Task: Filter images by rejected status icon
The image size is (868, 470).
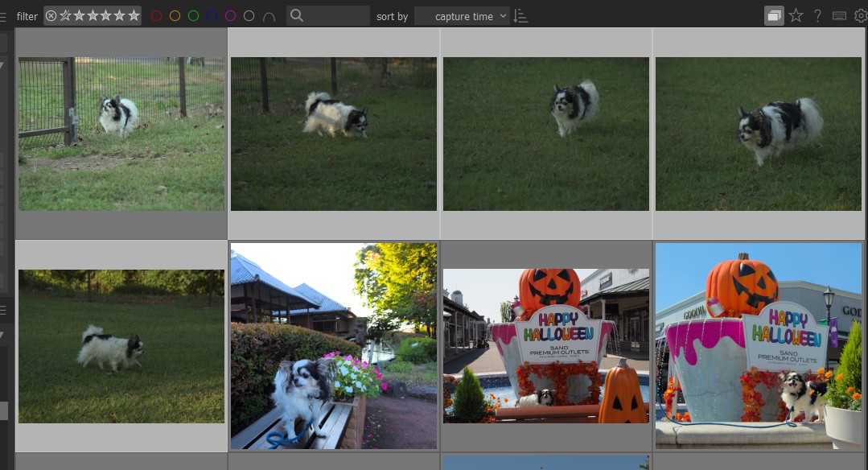Action: tap(51, 16)
